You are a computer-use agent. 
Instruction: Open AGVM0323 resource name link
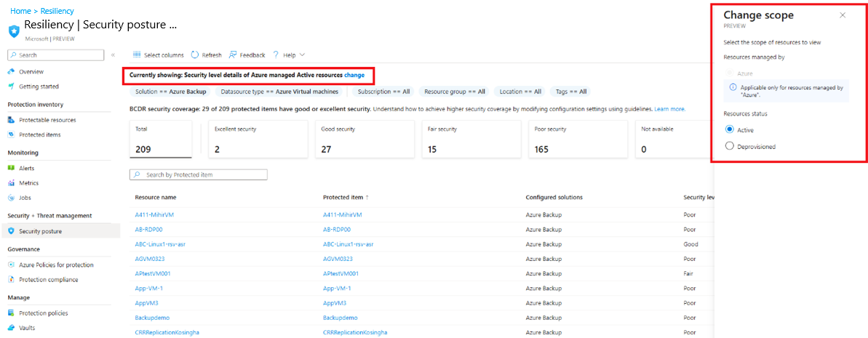point(150,259)
